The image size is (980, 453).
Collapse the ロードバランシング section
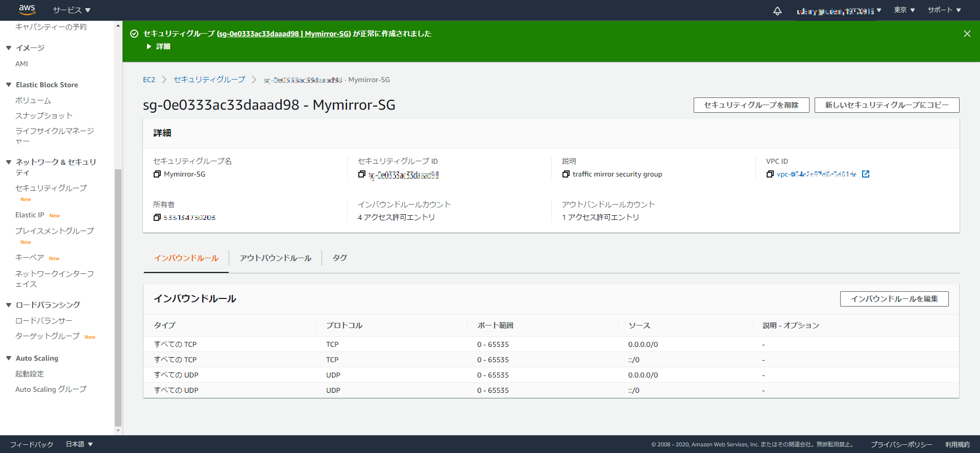[x=9, y=305]
